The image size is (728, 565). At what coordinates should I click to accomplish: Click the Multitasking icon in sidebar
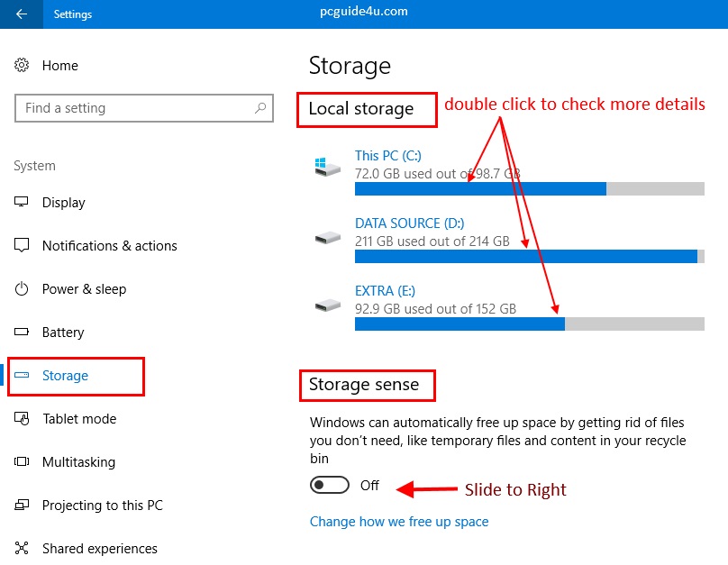[x=23, y=462]
